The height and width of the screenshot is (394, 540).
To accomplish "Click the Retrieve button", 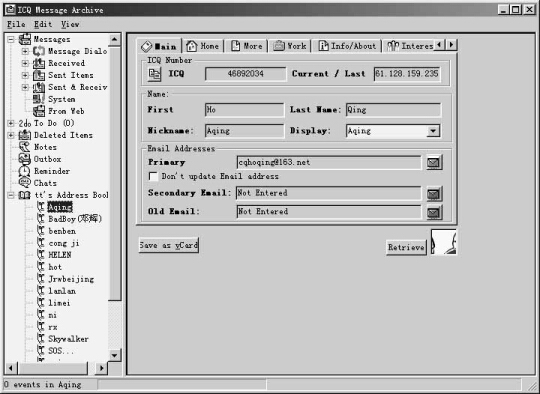I will 406,247.
